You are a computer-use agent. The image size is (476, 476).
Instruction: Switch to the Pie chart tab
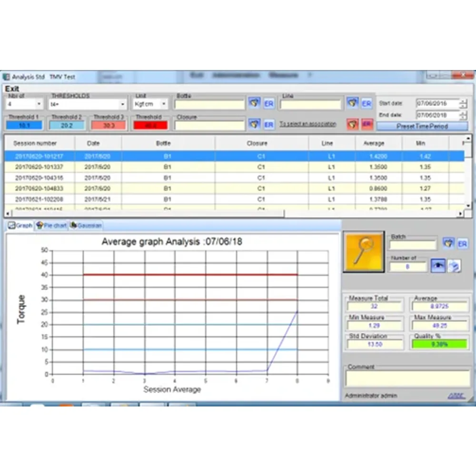pos(52,225)
